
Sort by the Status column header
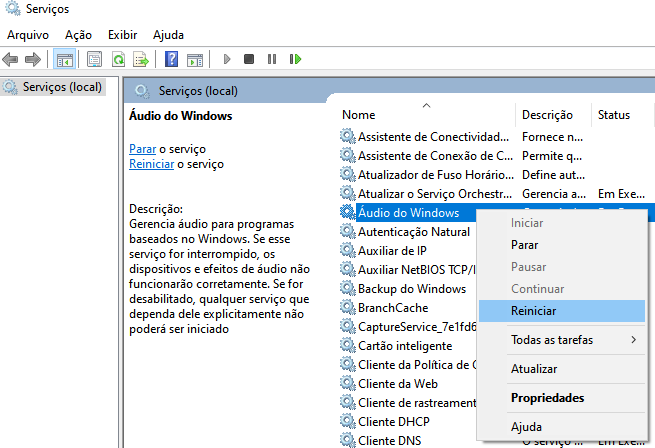(622, 115)
